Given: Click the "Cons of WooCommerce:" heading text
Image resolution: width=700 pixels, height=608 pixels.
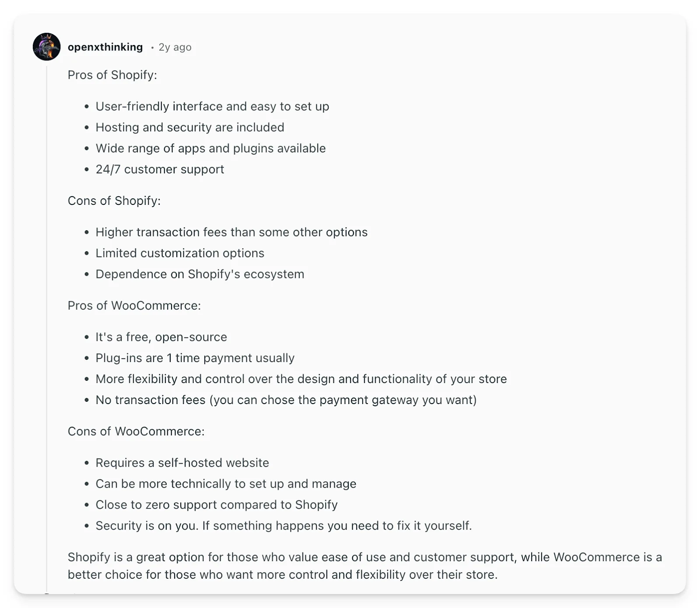Looking at the screenshot, I should coord(136,431).
